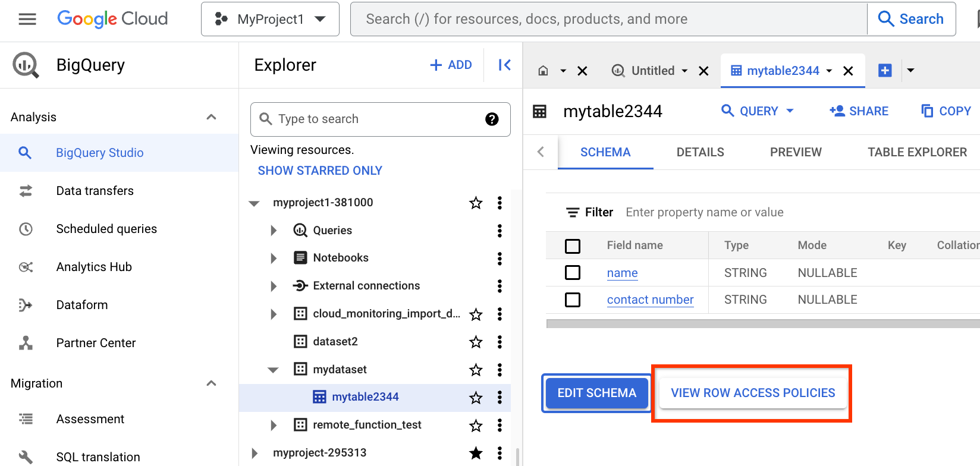The height and width of the screenshot is (466, 980).
Task: Click the search help question mark icon
Action: [x=492, y=119]
